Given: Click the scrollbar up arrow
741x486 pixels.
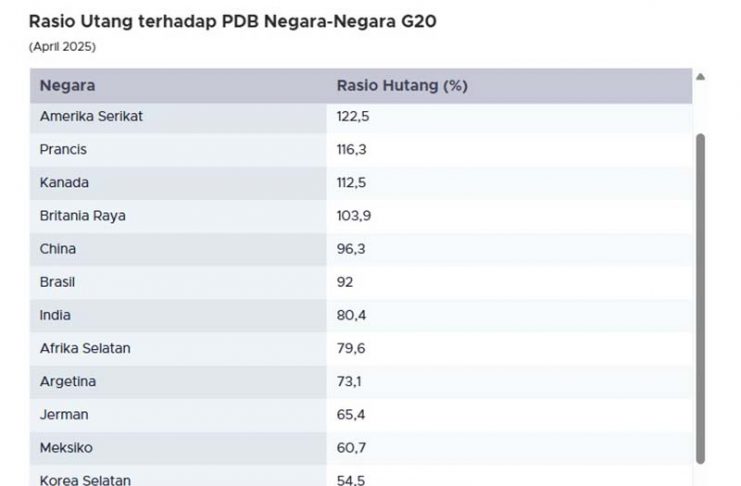Looking at the screenshot, I should [x=700, y=76].
